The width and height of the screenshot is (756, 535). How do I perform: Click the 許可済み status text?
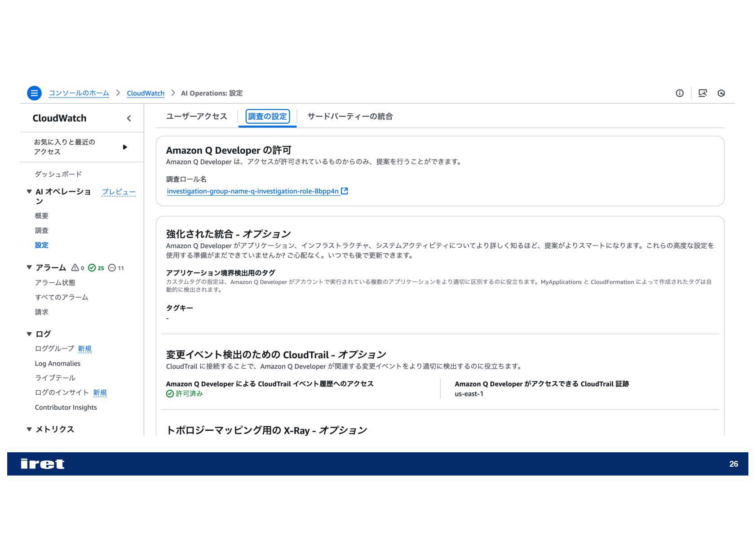[190, 394]
